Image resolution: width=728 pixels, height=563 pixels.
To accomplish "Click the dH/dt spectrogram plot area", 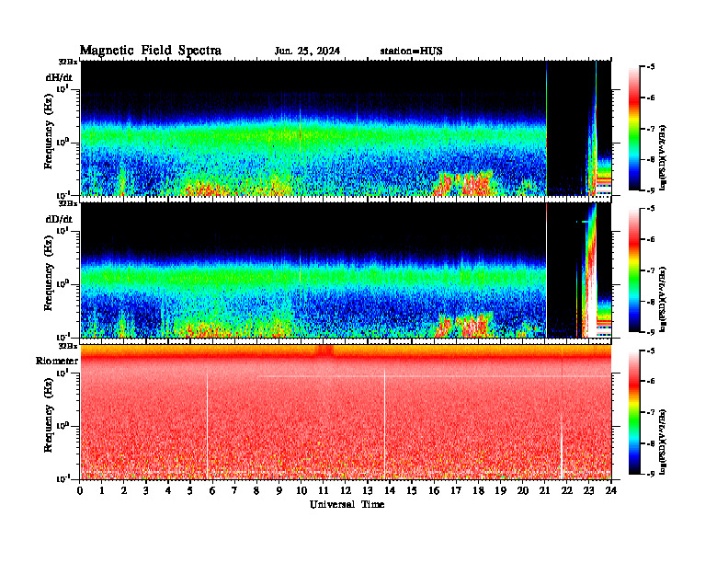I will 346,128.
